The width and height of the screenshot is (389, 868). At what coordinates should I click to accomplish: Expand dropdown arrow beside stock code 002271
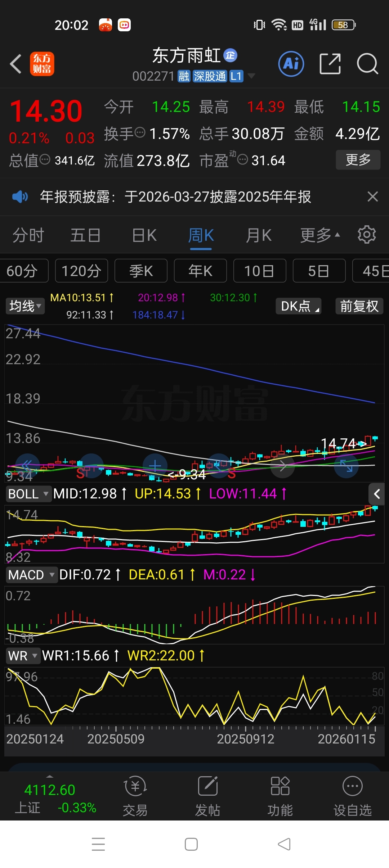(251, 76)
